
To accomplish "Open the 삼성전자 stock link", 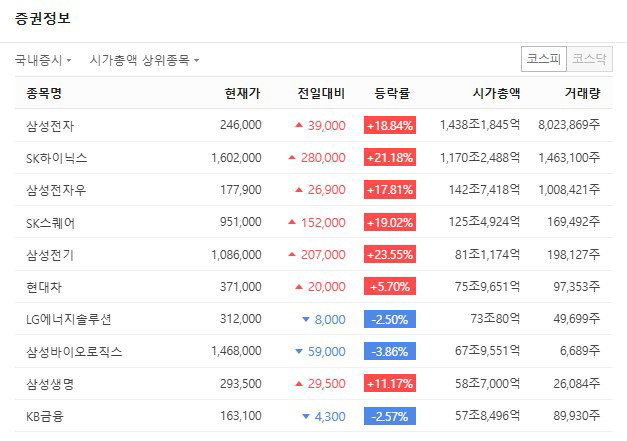I will point(50,126).
